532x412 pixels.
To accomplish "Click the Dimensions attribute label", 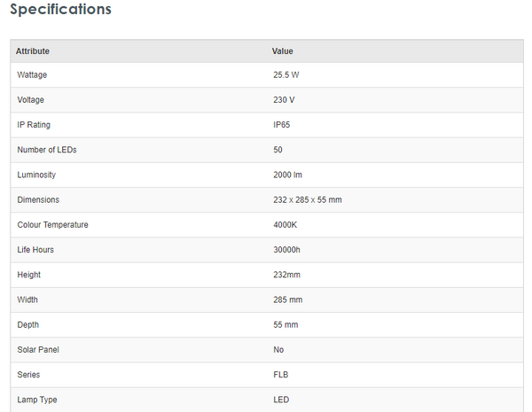I will (38, 200).
